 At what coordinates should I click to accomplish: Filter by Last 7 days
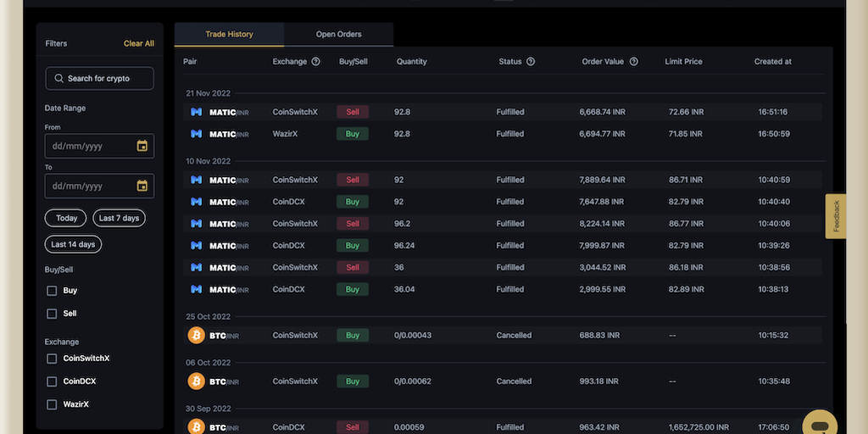pos(119,218)
